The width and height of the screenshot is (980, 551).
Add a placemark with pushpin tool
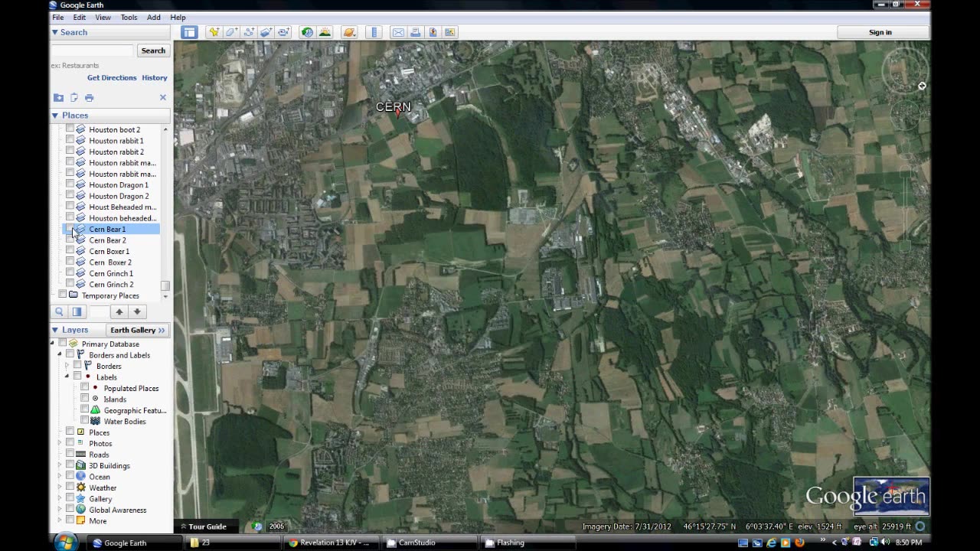coord(214,32)
